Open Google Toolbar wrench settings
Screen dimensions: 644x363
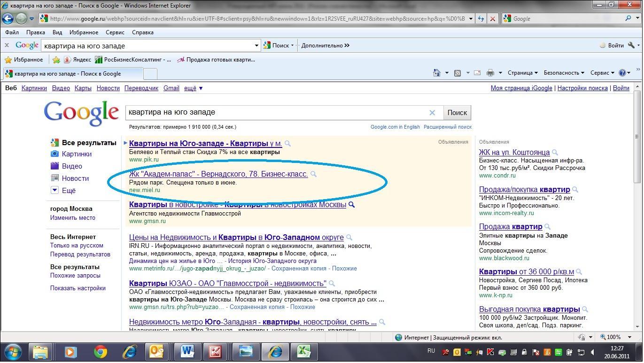631,46
